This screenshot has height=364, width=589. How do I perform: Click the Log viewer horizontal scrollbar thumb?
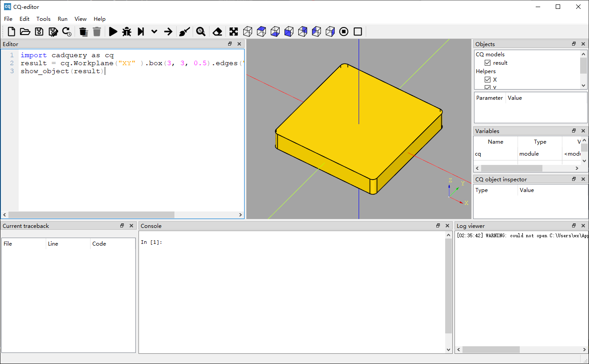(x=491, y=350)
